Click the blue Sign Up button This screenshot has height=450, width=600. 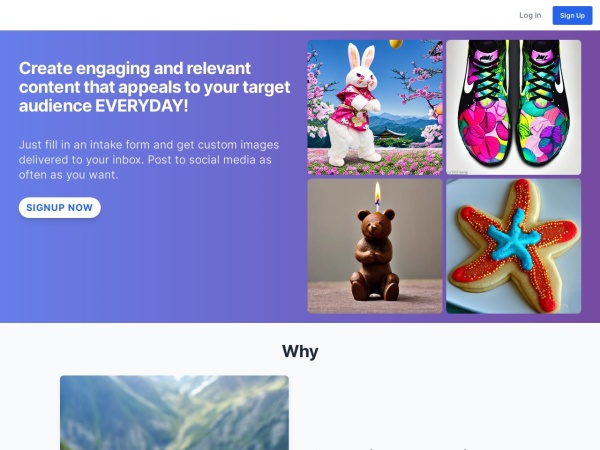572,15
